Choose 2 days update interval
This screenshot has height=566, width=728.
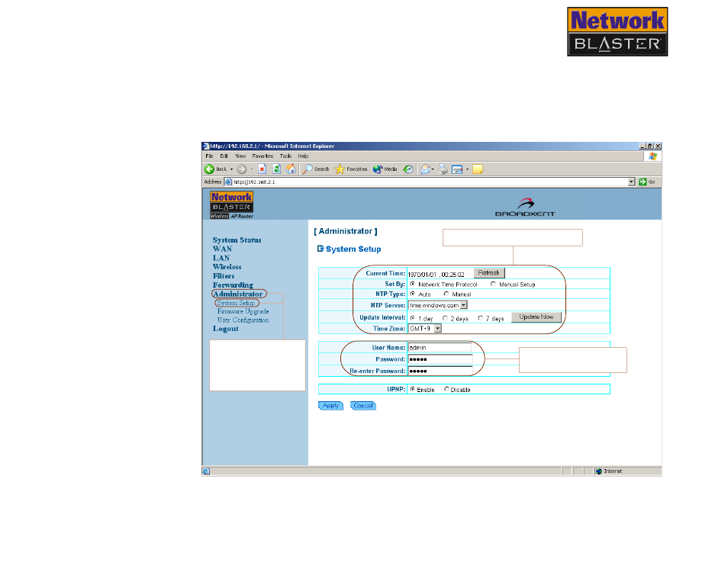[445, 318]
